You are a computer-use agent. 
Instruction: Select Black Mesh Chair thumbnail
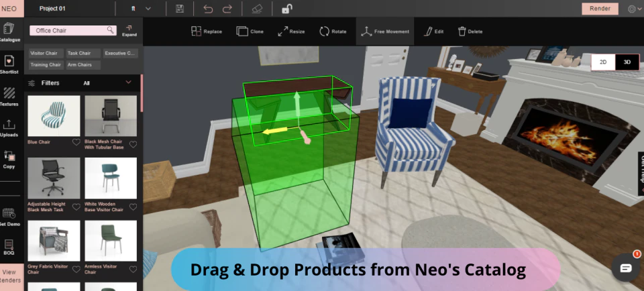click(x=111, y=116)
